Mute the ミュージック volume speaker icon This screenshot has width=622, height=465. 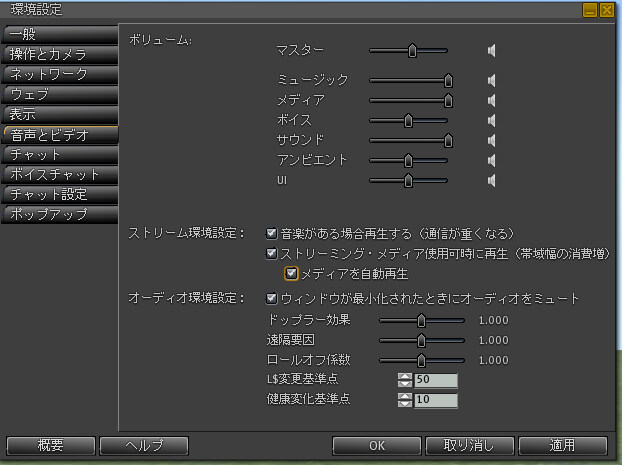pos(491,81)
